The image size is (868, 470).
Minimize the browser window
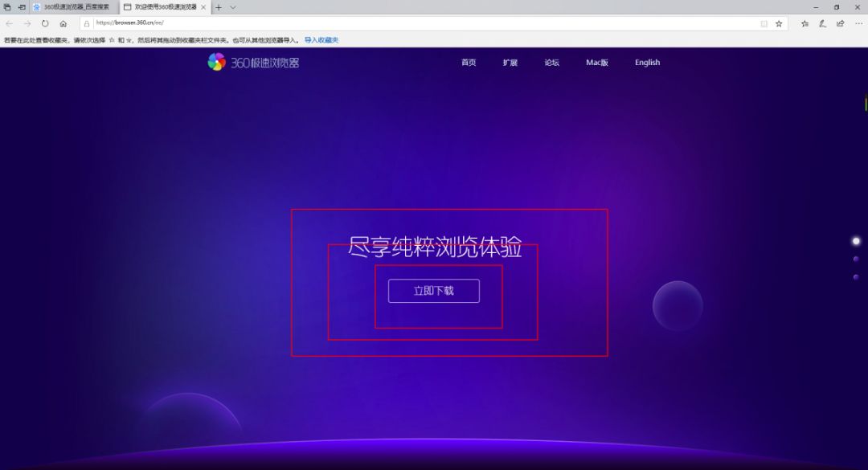click(x=816, y=7)
